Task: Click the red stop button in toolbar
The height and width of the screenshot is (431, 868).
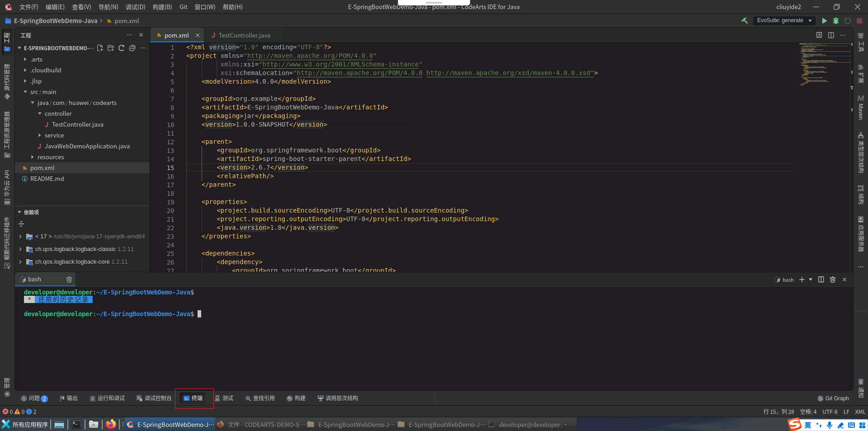Action: 859,21
